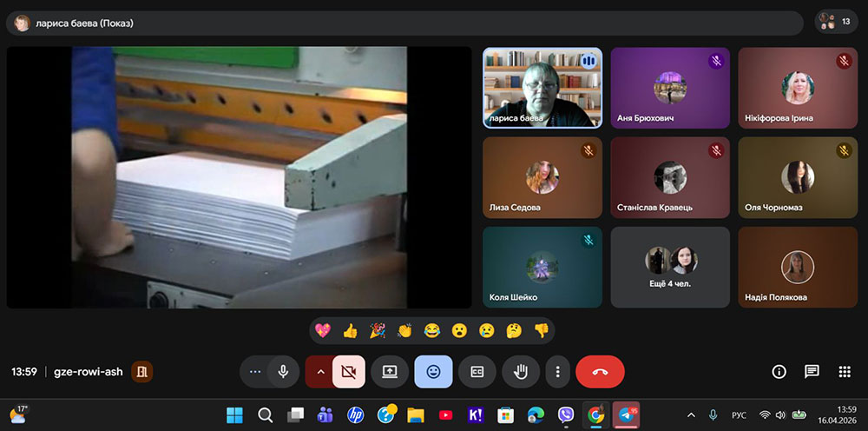The image size is (868, 431).
Task: Close the emoji reactions panel toggle
Action: coord(433,372)
